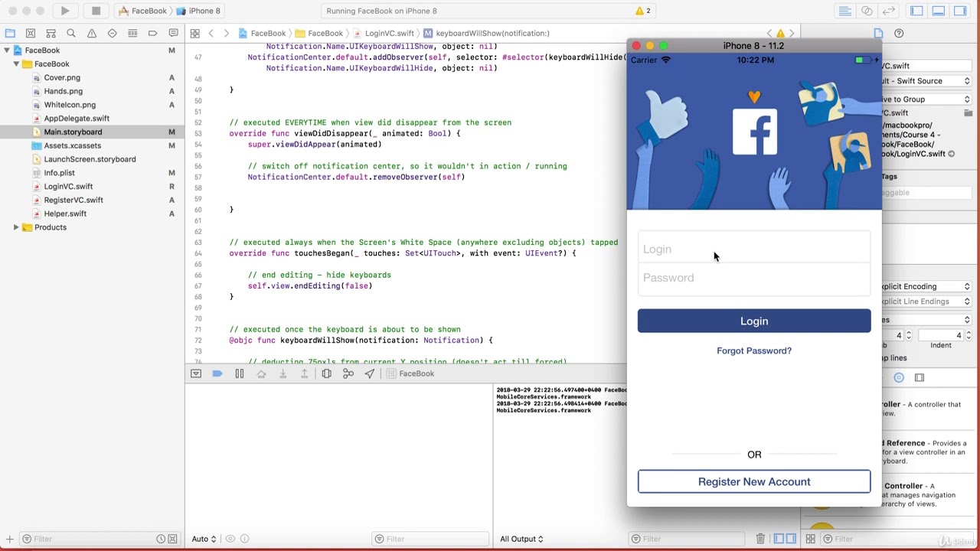Screen dimensions: 980x551
Task: Toggle the Debug area visibility
Action: coord(938,11)
